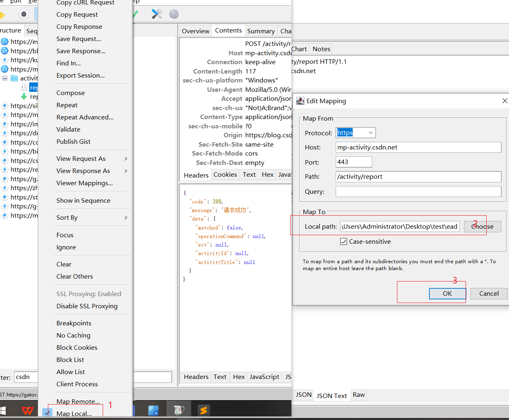Image resolution: width=509 pixels, height=420 pixels.
Task: Switch to the Overview tab
Action: point(195,31)
